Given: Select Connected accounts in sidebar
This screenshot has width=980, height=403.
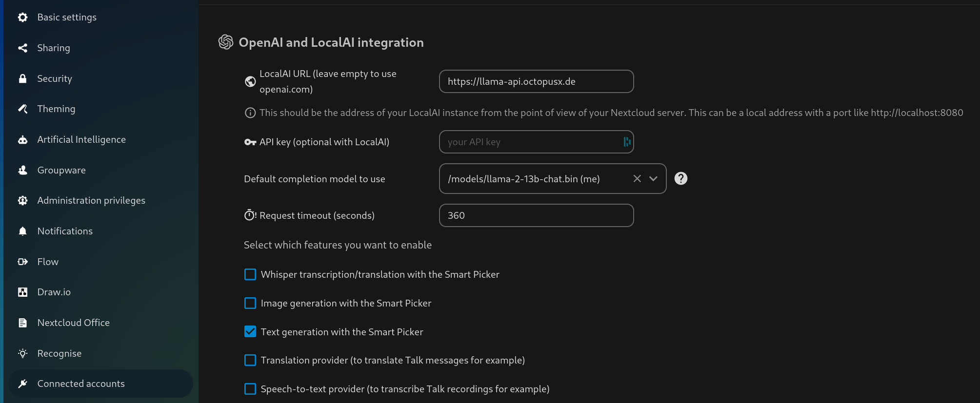Looking at the screenshot, I should (100, 384).
